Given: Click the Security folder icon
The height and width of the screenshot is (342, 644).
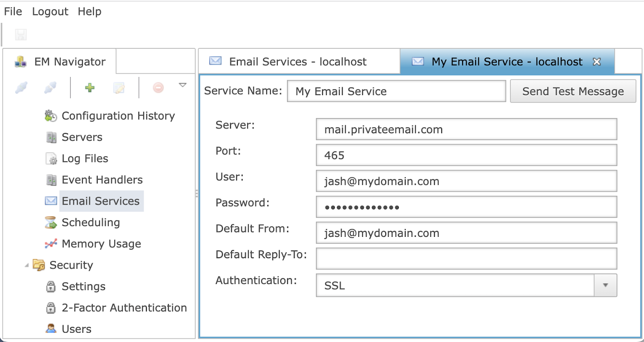Looking at the screenshot, I should coord(39,265).
